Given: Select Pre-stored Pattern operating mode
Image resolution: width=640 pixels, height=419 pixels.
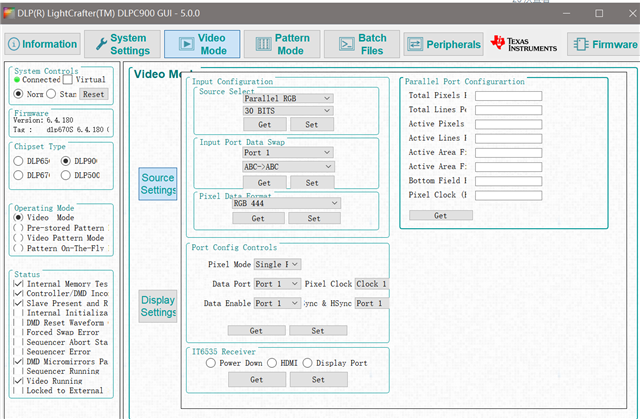Looking at the screenshot, I should tap(18, 228).
